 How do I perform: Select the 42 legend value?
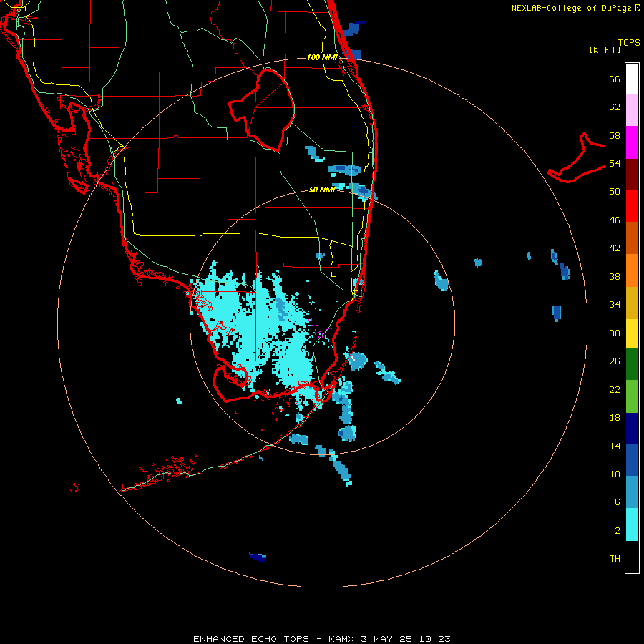pyautogui.click(x=615, y=248)
